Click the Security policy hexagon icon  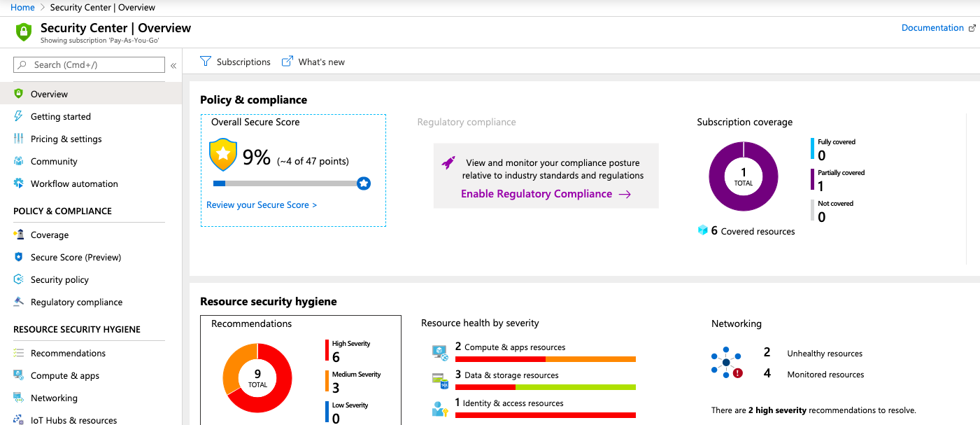click(x=18, y=279)
